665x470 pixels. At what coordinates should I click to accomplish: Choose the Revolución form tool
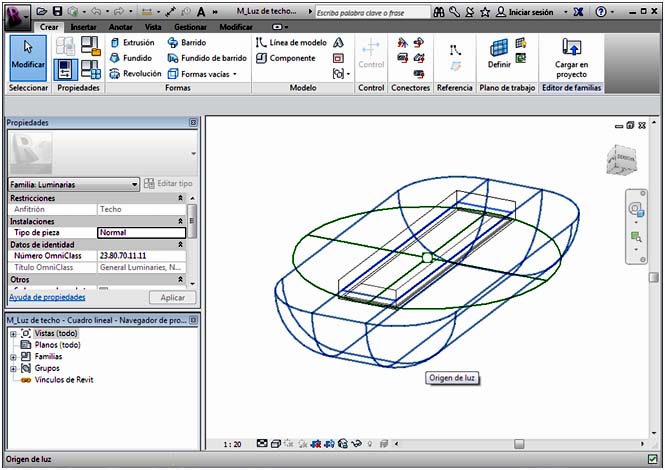point(134,73)
